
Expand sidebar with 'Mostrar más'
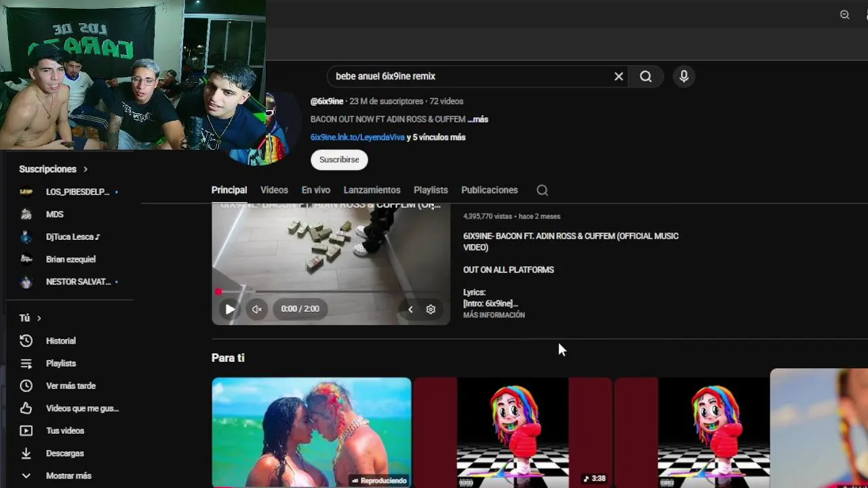pos(68,476)
